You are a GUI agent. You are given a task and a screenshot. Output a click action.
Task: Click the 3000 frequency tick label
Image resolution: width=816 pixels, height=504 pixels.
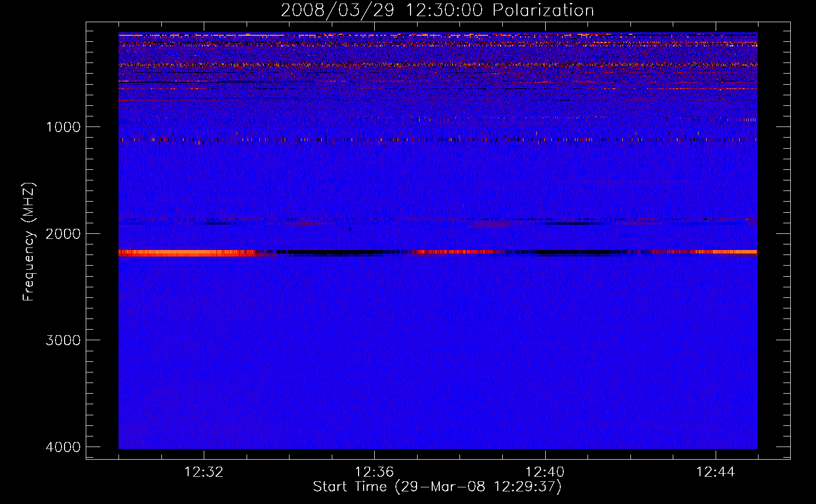coord(64,340)
